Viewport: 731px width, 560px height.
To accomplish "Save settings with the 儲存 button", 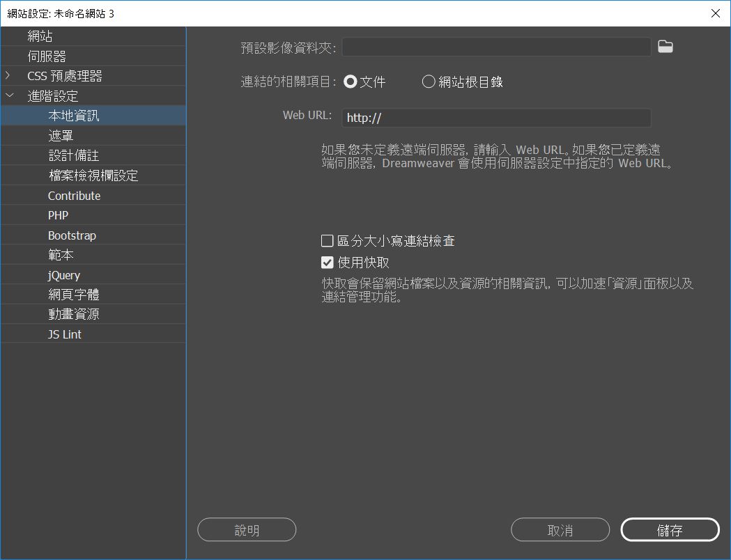I will tap(670, 529).
